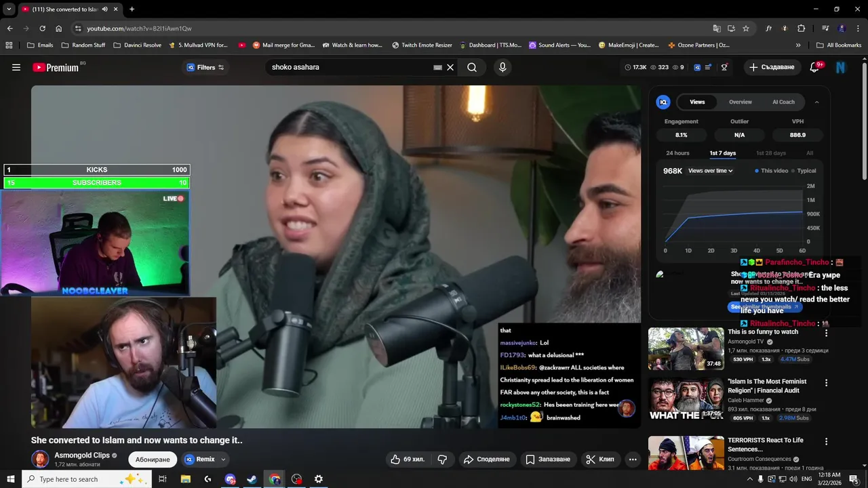Submit search with magnifier button
This screenshot has height=488, width=868.
472,67
